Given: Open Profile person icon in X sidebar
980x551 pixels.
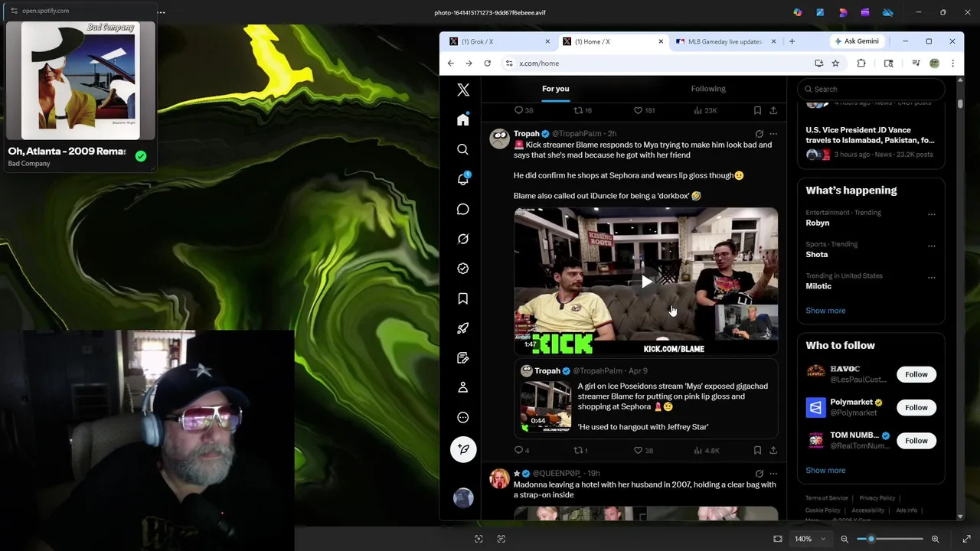Looking at the screenshot, I should coord(463,388).
